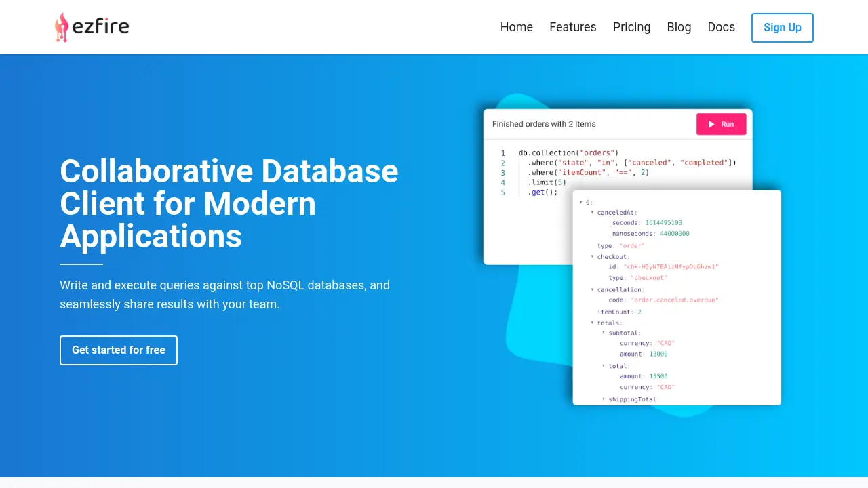This screenshot has height=488, width=868.
Task: Click the total amount 15500
Action: click(658, 376)
